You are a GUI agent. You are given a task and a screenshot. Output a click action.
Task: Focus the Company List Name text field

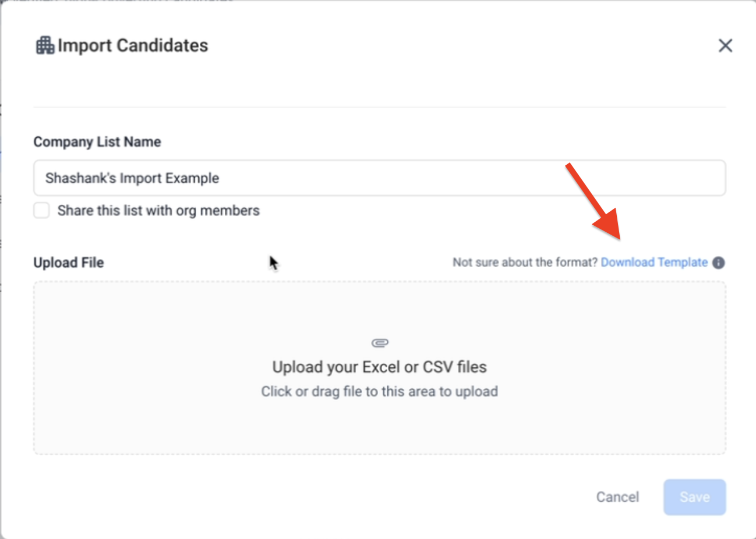tap(379, 178)
